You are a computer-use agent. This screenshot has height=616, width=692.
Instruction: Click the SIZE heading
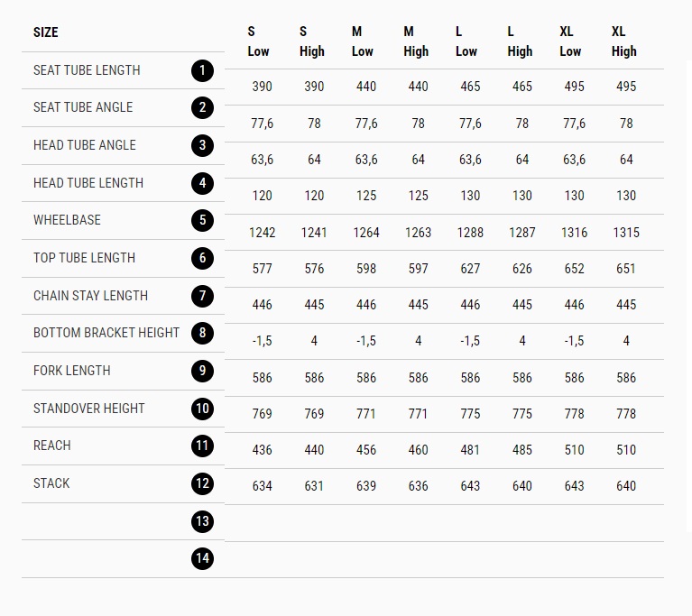[46, 32]
